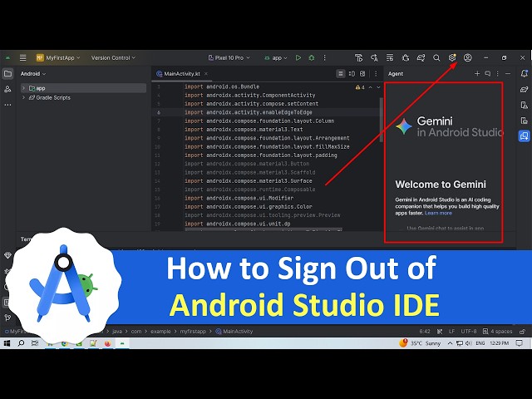Hide the Agent panel with minimize dash
The image size is (532, 399).
[x=508, y=74]
